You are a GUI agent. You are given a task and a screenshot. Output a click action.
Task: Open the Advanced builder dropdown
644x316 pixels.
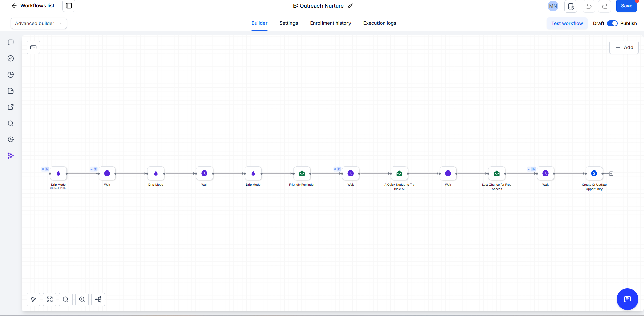(x=39, y=23)
